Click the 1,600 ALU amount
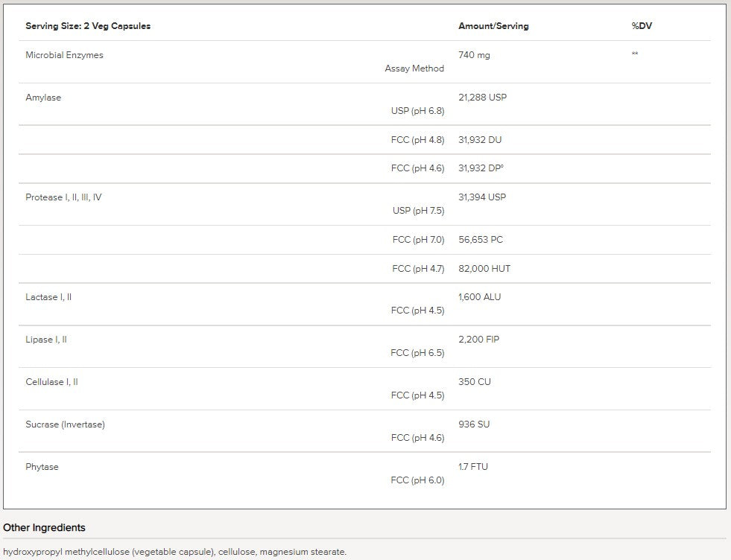731x560 pixels. [x=479, y=297]
